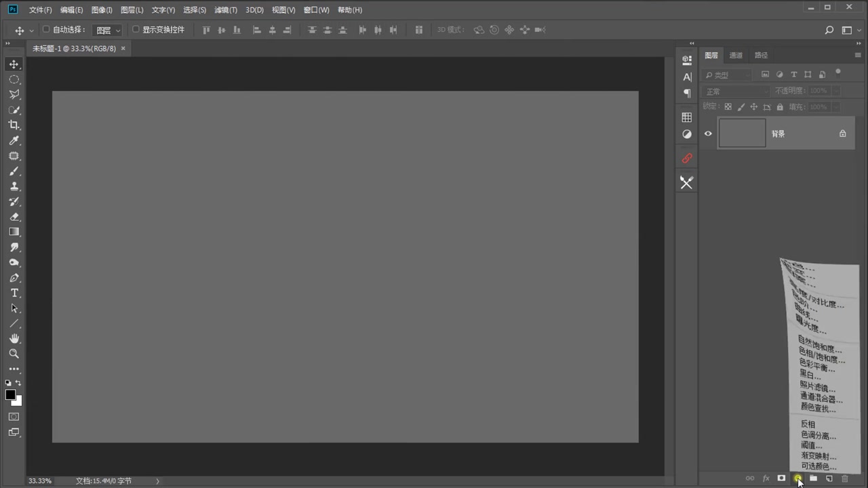Viewport: 868px width, 488px height.
Task: Choose 可选颜色 from adjustment menu
Action: pyautogui.click(x=819, y=466)
